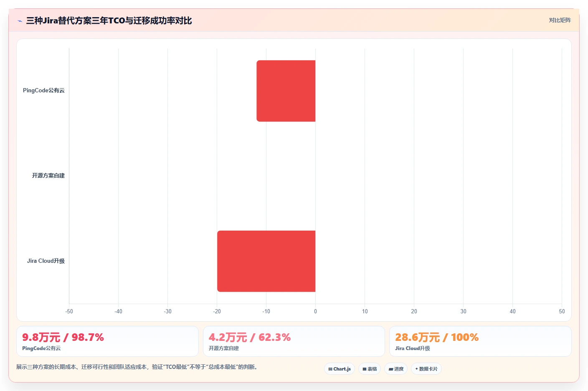Image resolution: width=588 pixels, height=391 pixels.
Task: Click the footer description starting with 展示三种方案
Action: 137,367
